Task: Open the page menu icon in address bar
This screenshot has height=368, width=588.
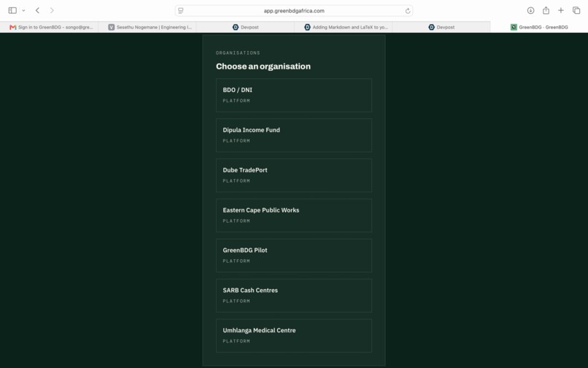Action: [181, 11]
